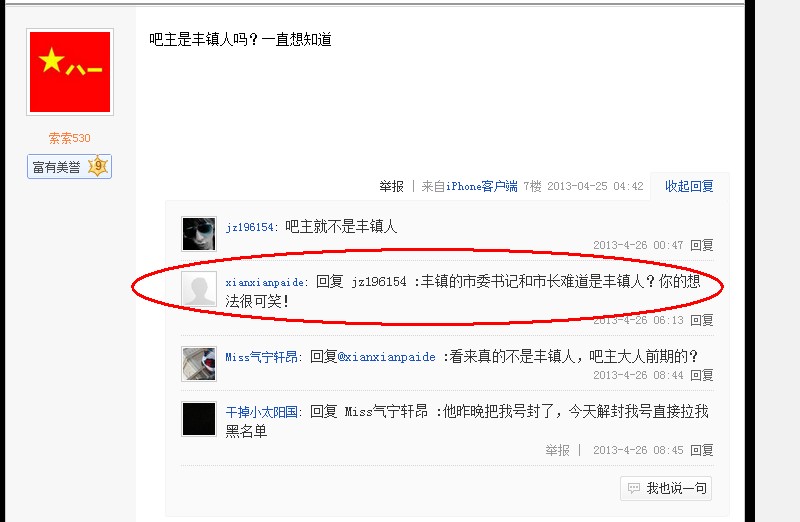The image size is (800, 522).
Task: Open 索索530 user profile link
Action: click(x=69, y=138)
